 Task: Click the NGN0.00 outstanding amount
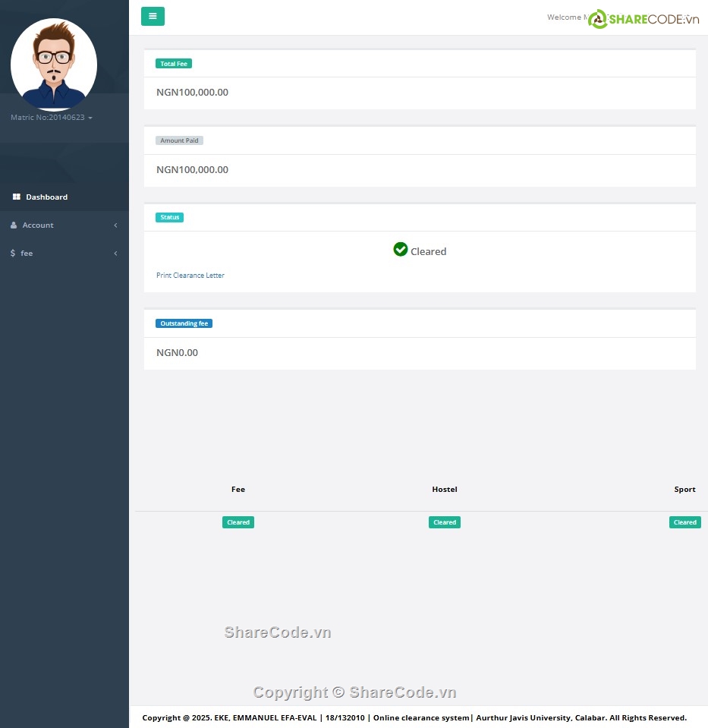(x=177, y=353)
